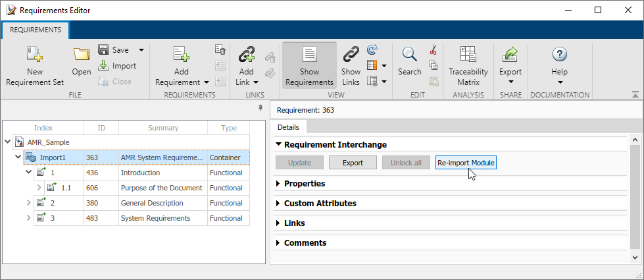Screen dimensions: 644x280
Task: Click the New Requirement Set icon
Action: [35, 55]
